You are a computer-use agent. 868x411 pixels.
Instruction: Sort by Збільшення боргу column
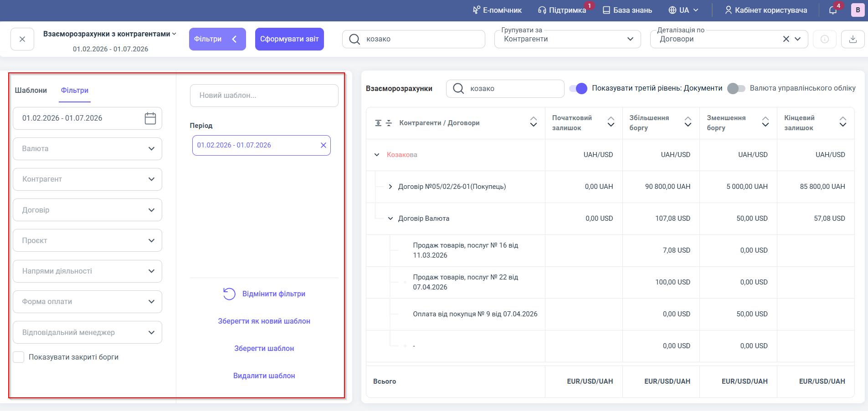pyautogui.click(x=688, y=122)
